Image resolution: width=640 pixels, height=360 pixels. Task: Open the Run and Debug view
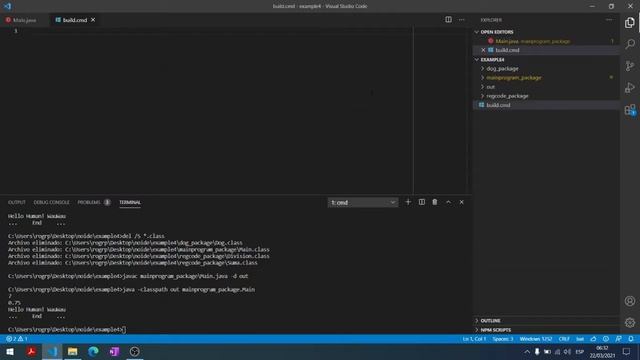click(630, 87)
